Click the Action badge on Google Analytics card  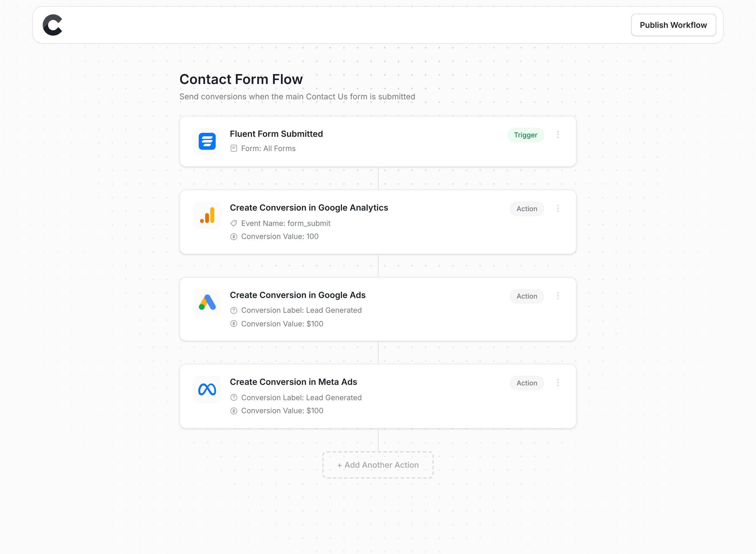(x=527, y=209)
